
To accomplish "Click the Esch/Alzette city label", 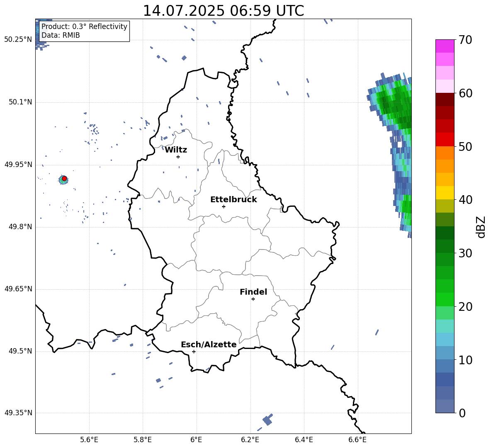I will [x=209, y=344].
